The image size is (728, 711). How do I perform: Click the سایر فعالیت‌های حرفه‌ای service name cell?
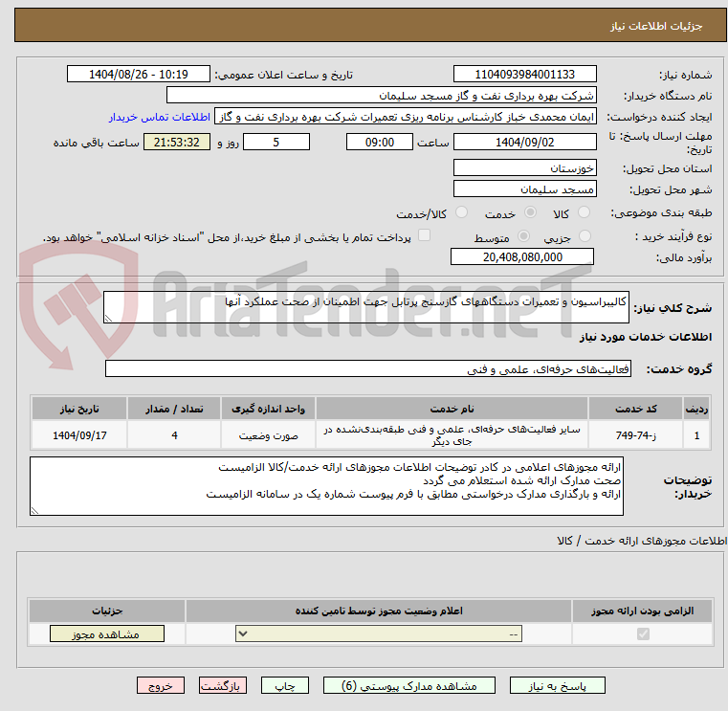(452, 435)
